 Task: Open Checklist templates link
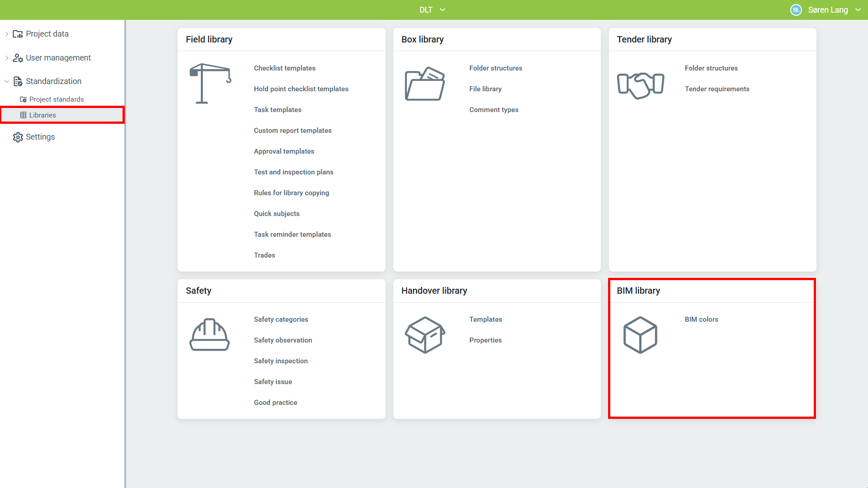pos(284,68)
